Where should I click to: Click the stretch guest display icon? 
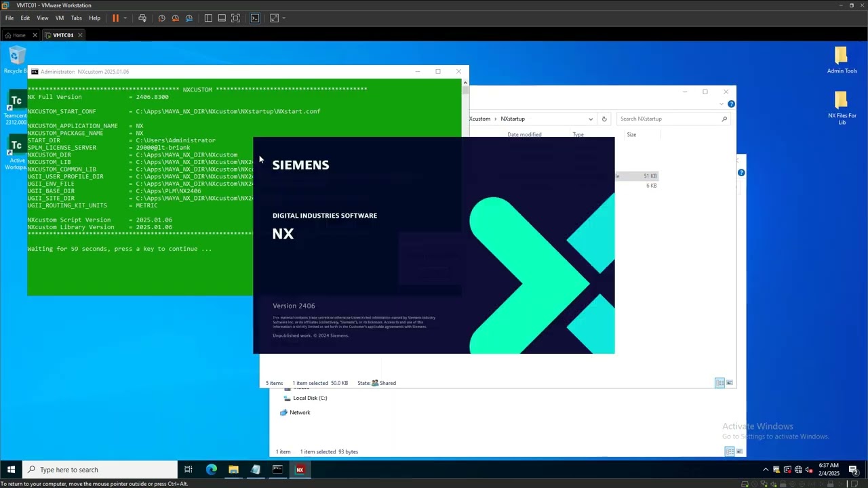point(274,18)
